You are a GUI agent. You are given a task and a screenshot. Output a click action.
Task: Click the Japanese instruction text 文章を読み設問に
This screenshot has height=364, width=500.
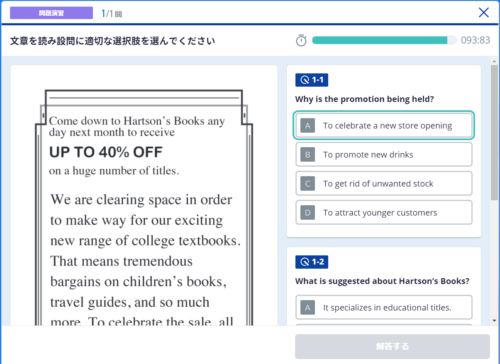coord(113,41)
